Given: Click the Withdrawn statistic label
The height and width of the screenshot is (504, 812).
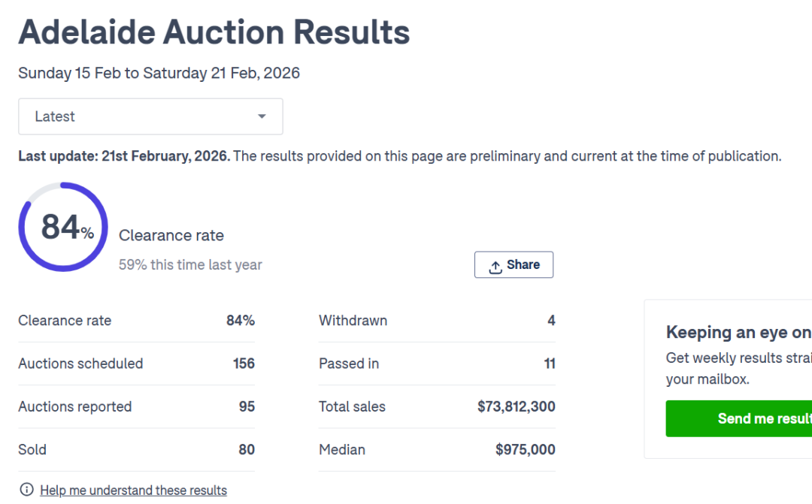Looking at the screenshot, I should [353, 321].
